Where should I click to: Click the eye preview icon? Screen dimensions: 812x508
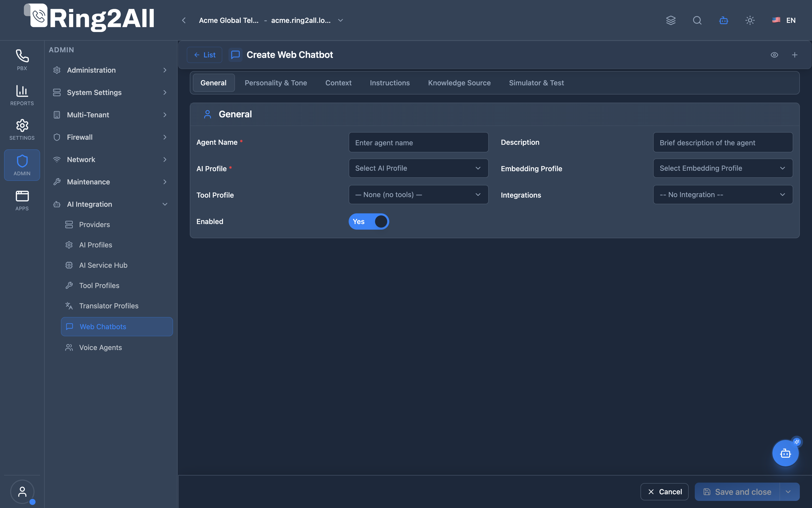[x=774, y=55]
